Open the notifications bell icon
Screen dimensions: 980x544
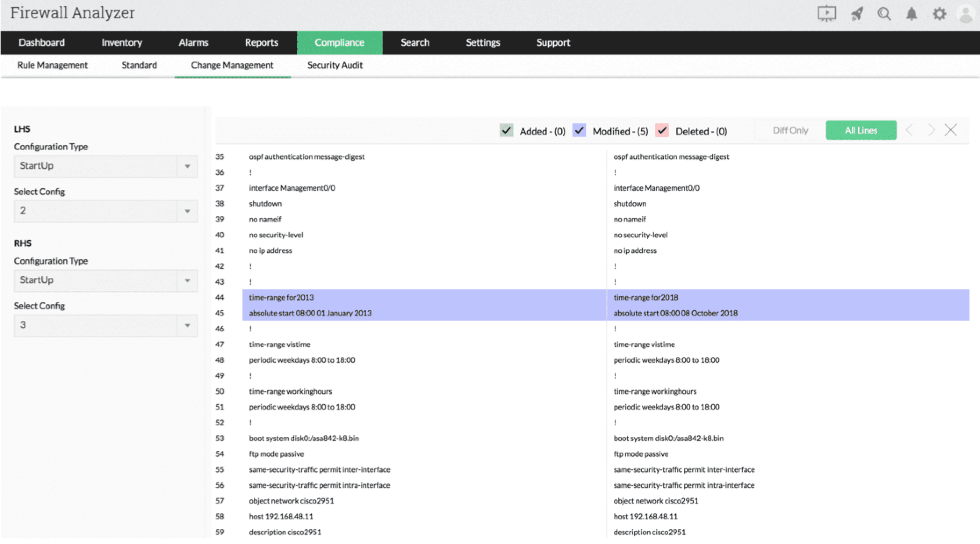[x=912, y=14]
